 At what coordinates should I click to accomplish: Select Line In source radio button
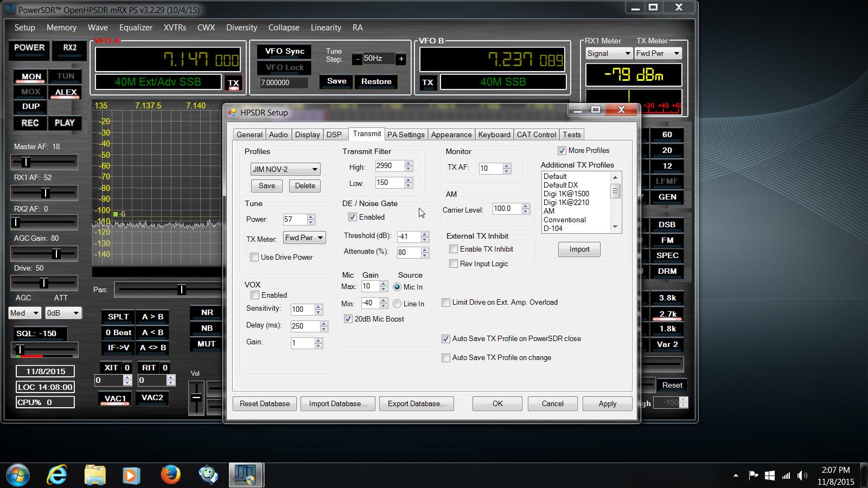click(x=397, y=304)
